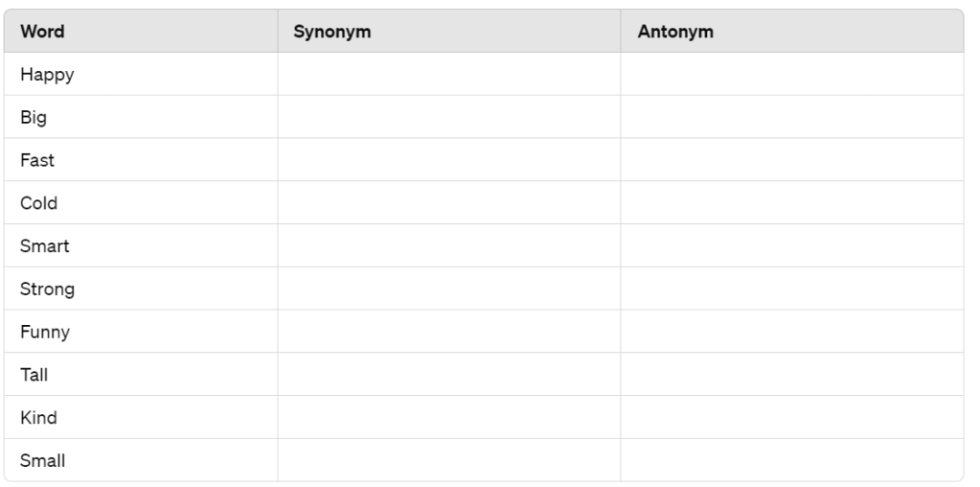980x487 pixels.
Task: Select the Tall word cell
Action: point(34,375)
